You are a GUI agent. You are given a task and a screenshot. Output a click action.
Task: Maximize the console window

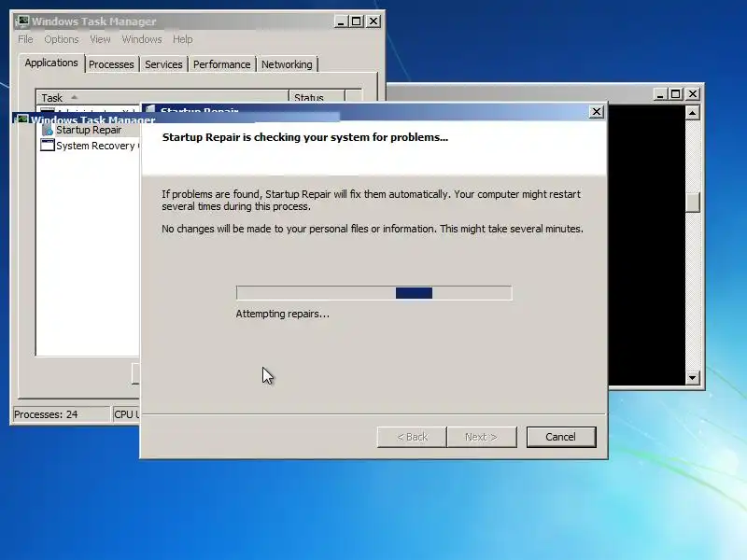(x=675, y=94)
